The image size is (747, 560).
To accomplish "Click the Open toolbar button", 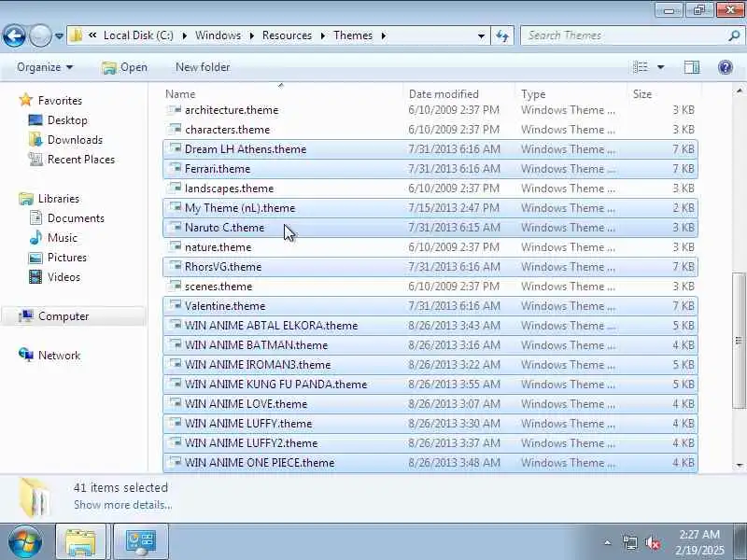I will [x=124, y=67].
